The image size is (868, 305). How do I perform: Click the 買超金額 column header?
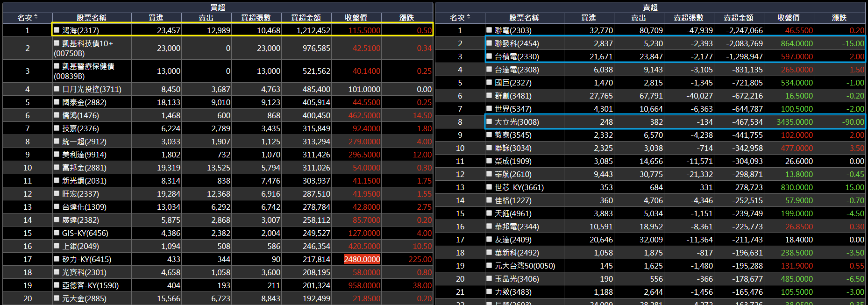306,18
